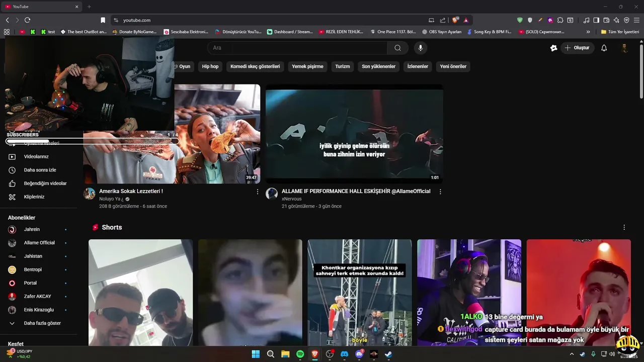Viewport: 644px width, 362px height.
Task: Open options menu for ALLAME IF PERFORMANCE video
Action: [440, 192]
